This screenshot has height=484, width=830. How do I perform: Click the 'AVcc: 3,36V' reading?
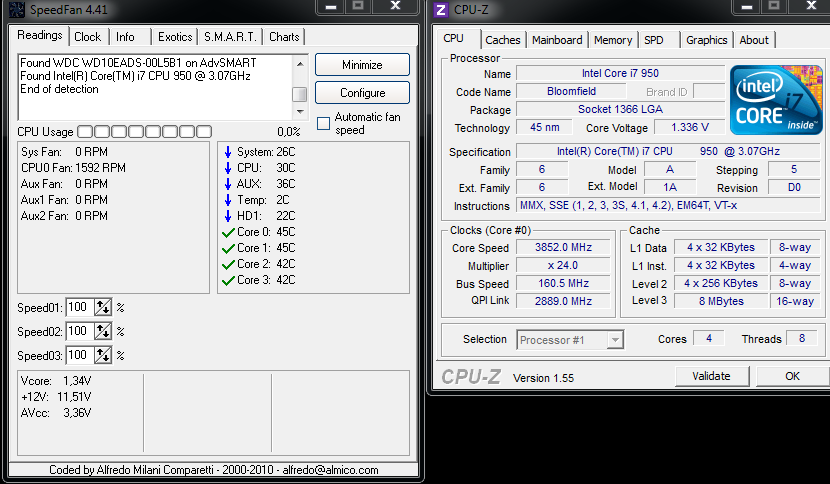pos(56,413)
